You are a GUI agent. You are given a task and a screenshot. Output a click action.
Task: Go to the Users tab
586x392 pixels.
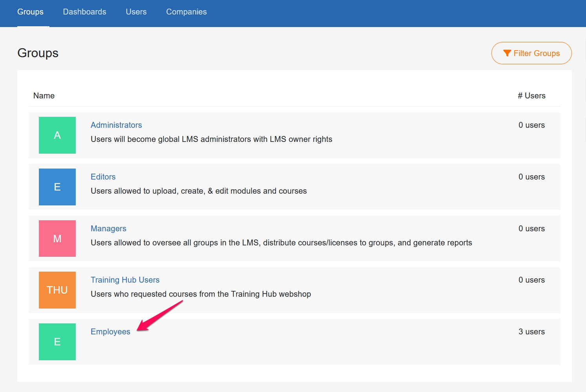point(136,12)
